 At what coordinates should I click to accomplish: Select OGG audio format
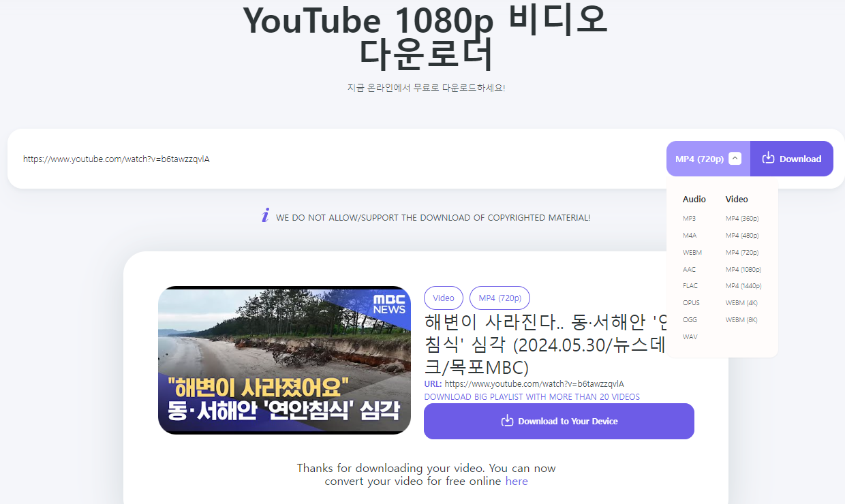coord(690,320)
